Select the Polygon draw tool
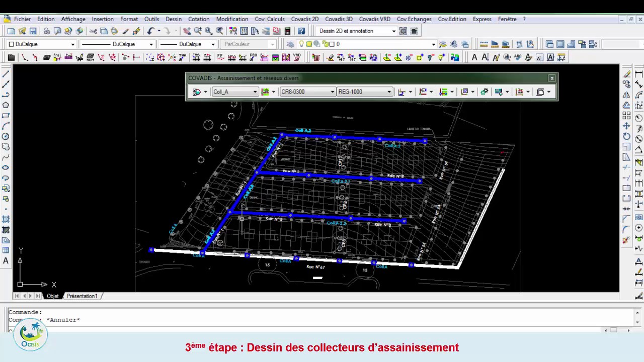 pos(6,105)
